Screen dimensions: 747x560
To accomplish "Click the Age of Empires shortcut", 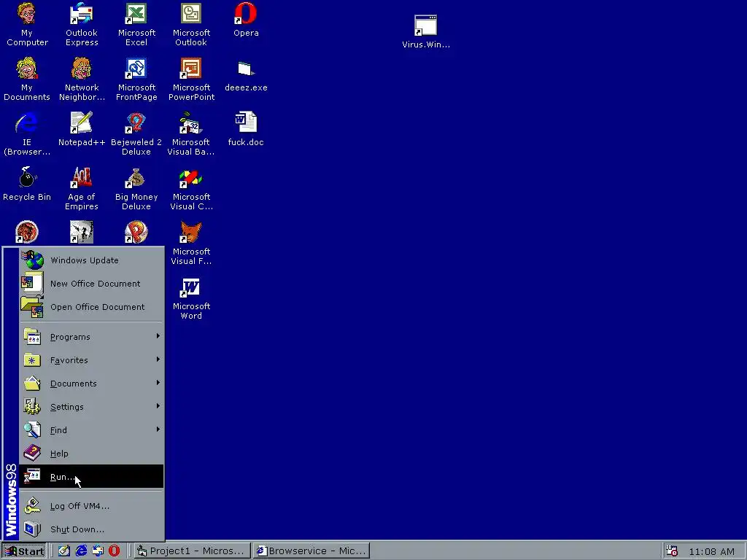I will [82, 188].
